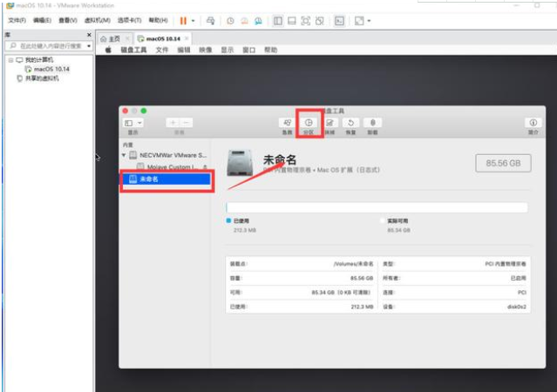The image size is (557, 392).
Task: Open the library search box dropdown arrow
Action: [89, 45]
